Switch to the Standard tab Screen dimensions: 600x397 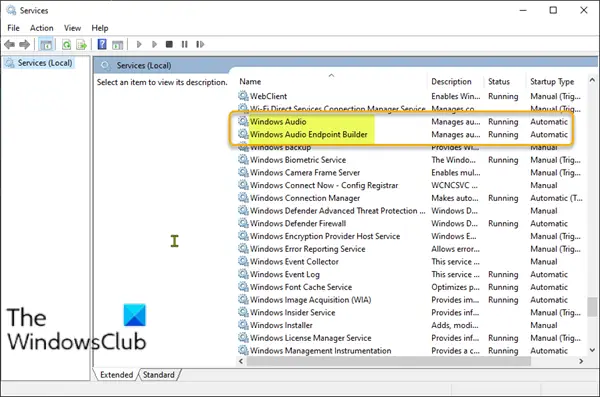[x=159, y=375]
